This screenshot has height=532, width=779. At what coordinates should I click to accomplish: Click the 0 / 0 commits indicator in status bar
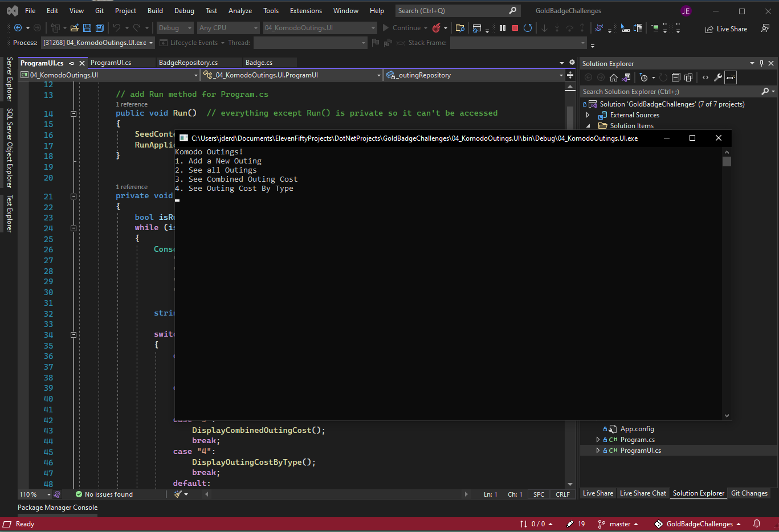(536, 524)
